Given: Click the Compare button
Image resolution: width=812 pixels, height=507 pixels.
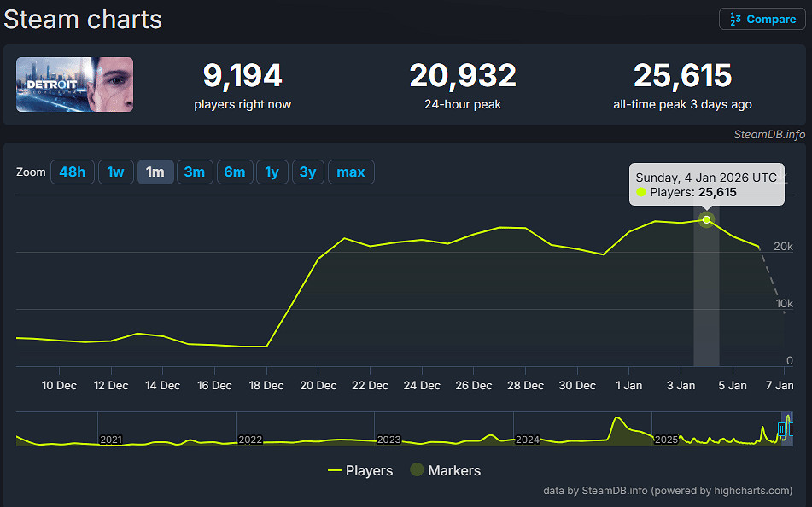Looking at the screenshot, I should (x=762, y=19).
